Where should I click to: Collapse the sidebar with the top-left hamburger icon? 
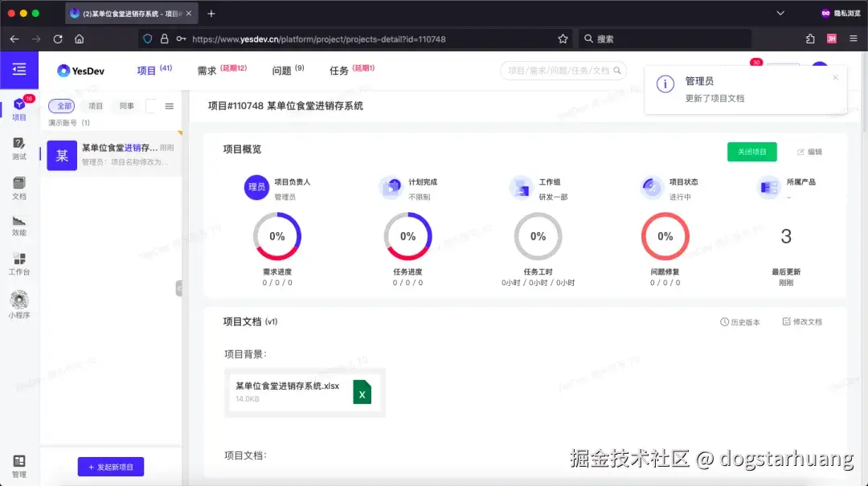(x=19, y=69)
